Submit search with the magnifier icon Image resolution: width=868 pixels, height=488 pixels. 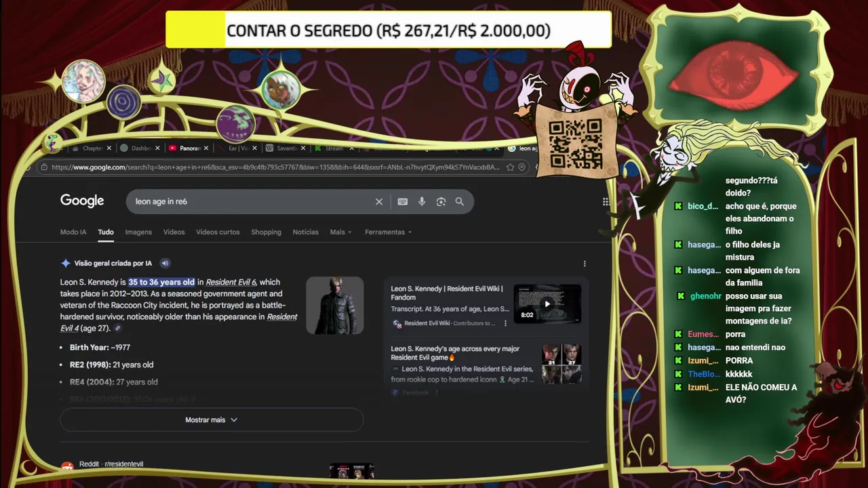(x=460, y=201)
